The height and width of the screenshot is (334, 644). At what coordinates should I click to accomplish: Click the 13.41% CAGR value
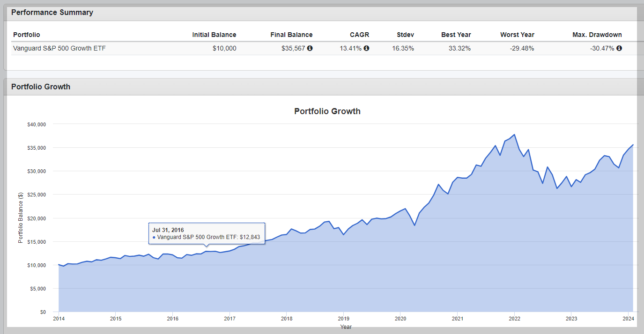[351, 48]
